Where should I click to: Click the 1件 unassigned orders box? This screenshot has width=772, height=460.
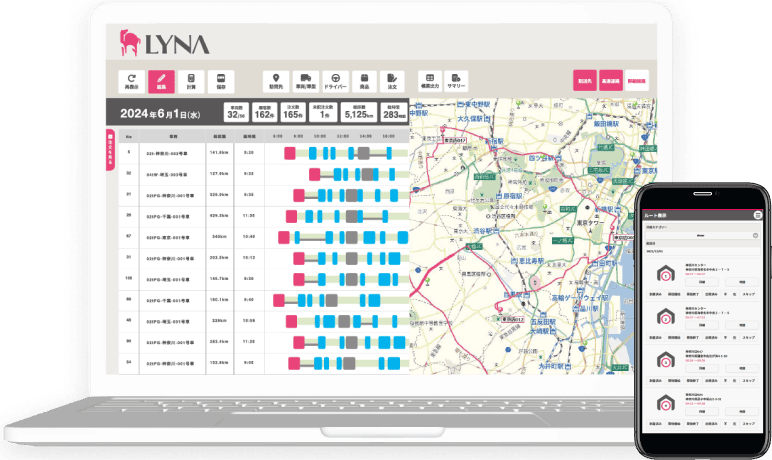[323, 112]
